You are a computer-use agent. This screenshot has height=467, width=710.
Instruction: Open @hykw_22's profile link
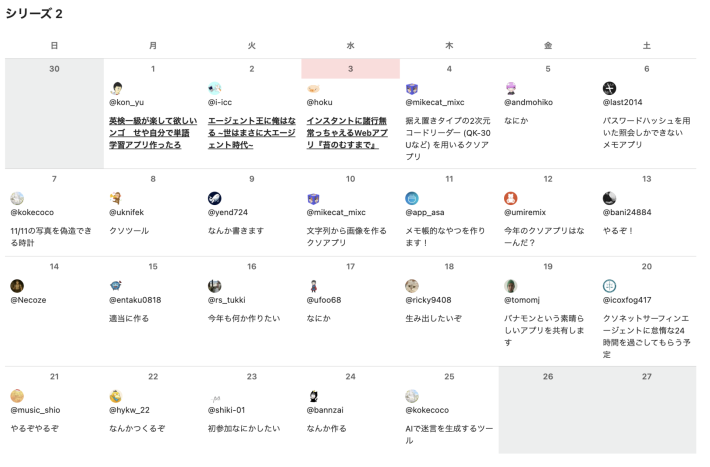(129, 410)
